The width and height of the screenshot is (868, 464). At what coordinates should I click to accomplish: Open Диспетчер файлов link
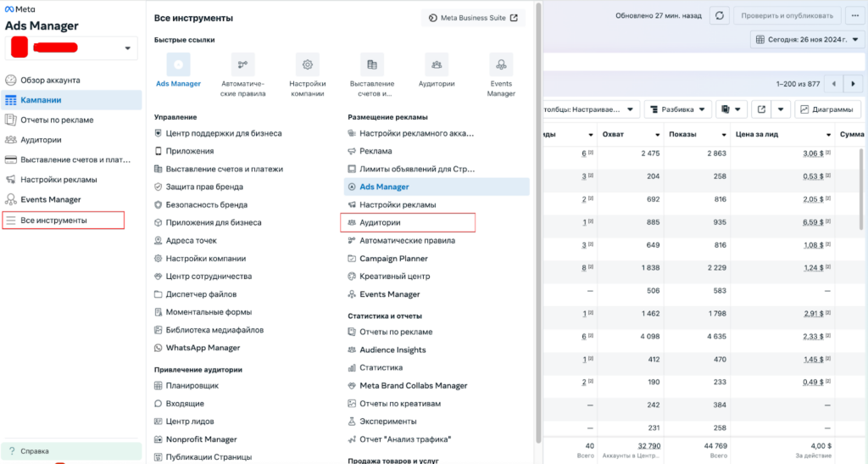point(196,294)
